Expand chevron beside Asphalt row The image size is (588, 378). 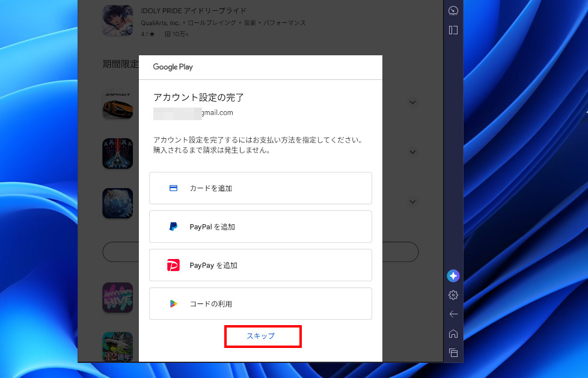pyautogui.click(x=412, y=102)
